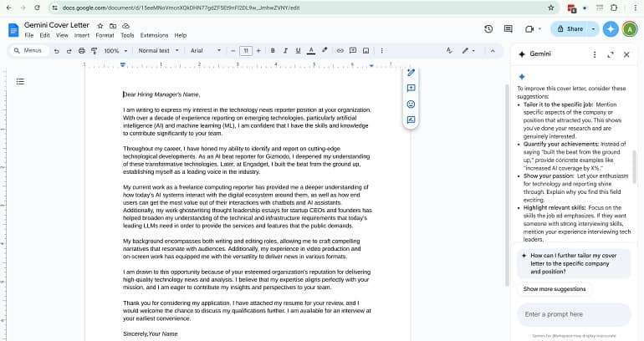Click floating edit pencil icon
This screenshot has width=644, height=341.
(411, 73)
